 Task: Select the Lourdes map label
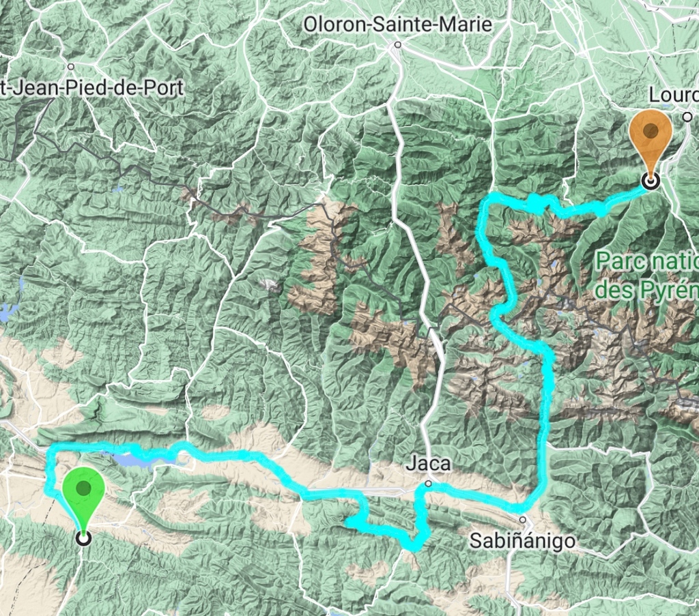(674, 94)
